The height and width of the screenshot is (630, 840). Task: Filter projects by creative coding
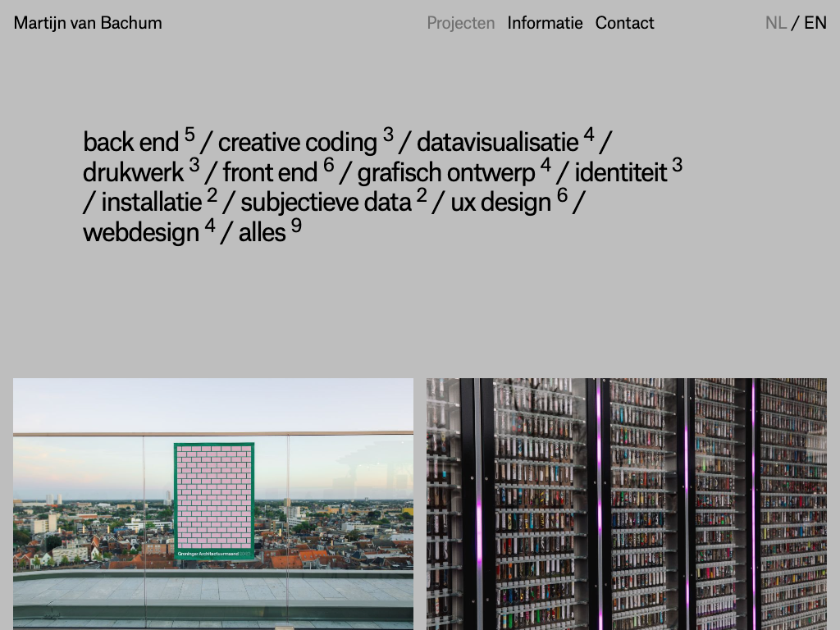click(x=297, y=143)
